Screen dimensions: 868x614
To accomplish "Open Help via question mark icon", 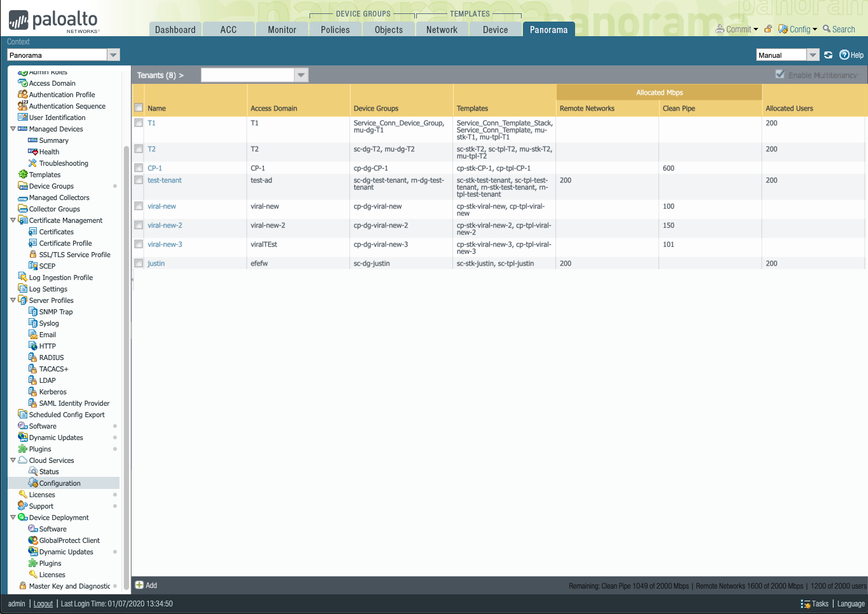I will tap(844, 55).
